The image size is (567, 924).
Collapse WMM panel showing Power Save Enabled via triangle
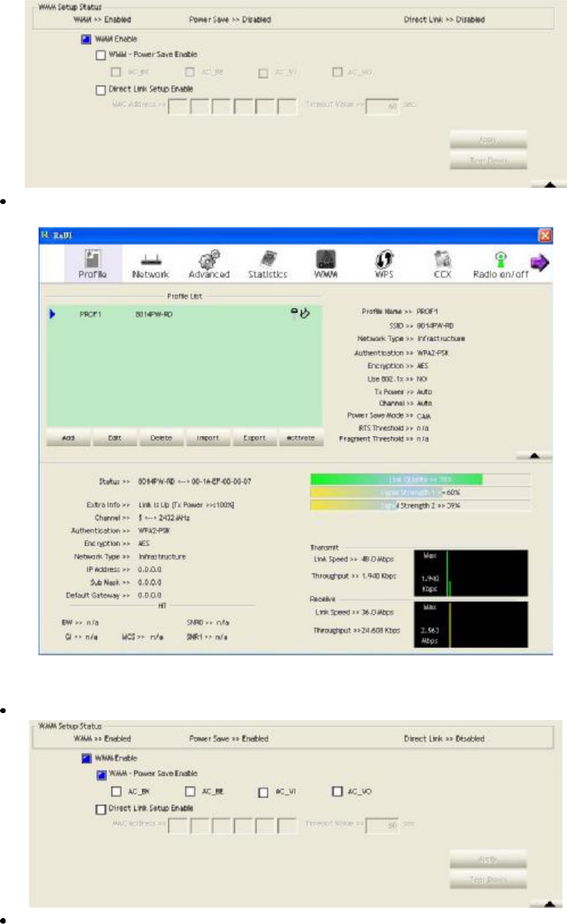pos(548,902)
